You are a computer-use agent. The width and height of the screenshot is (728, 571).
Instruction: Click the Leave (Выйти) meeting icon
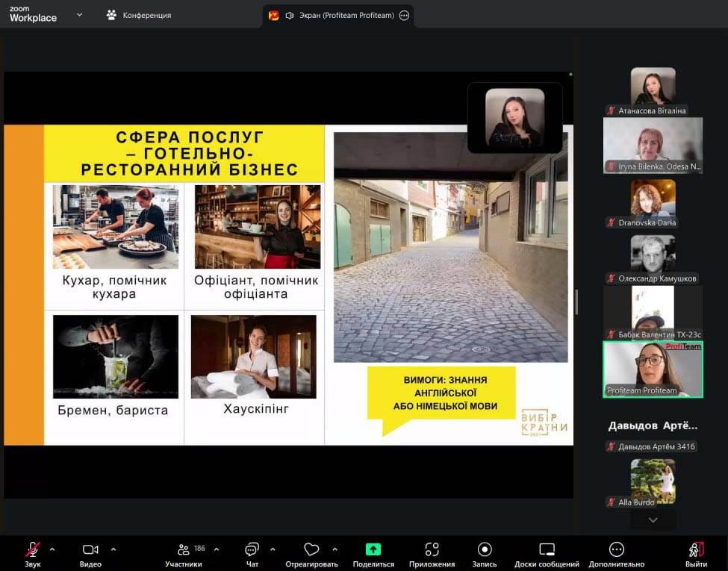(x=696, y=550)
